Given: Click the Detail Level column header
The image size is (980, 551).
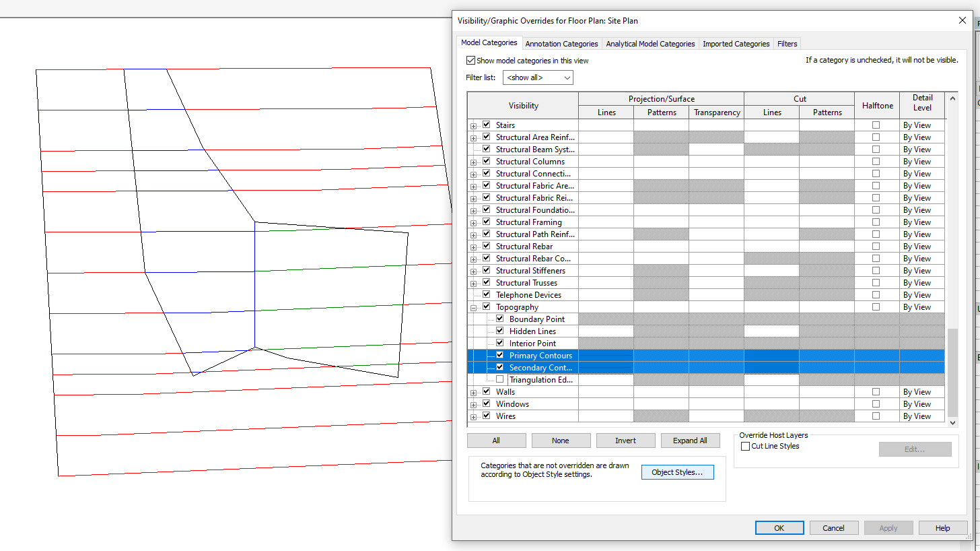Looking at the screenshot, I should 922,106.
